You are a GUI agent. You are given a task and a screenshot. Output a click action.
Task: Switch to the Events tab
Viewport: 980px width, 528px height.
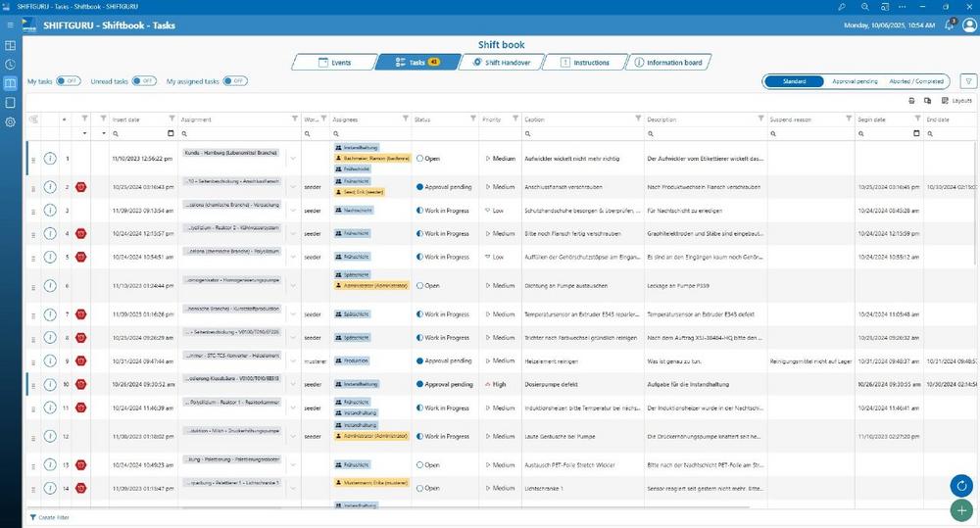332,63
